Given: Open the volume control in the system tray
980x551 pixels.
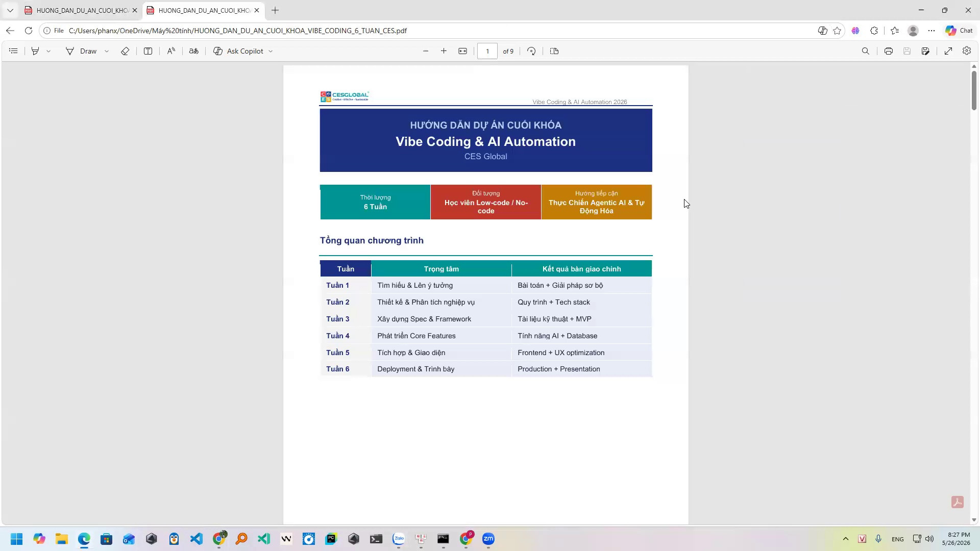Looking at the screenshot, I should tap(929, 539).
